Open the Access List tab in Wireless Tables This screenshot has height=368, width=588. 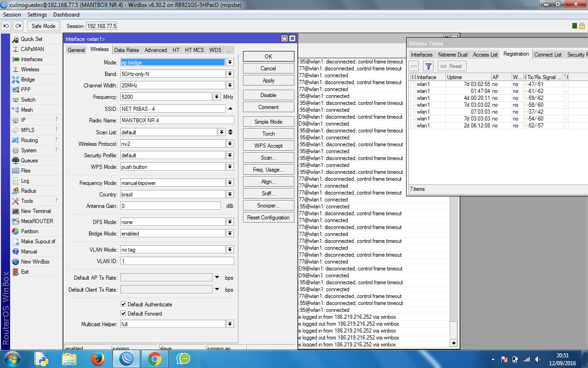click(485, 55)
